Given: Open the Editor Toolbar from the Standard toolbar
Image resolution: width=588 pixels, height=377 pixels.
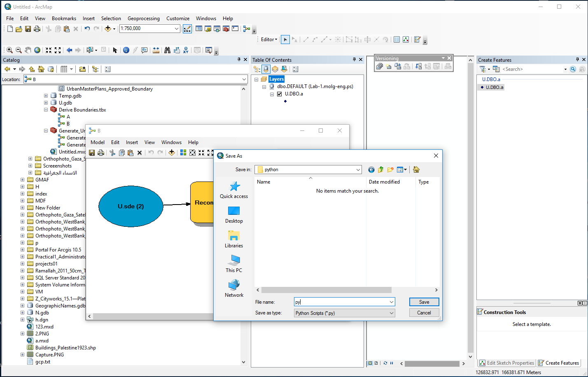Looking at the screenshot, I should pyautogui.click(x=187, y=29).
